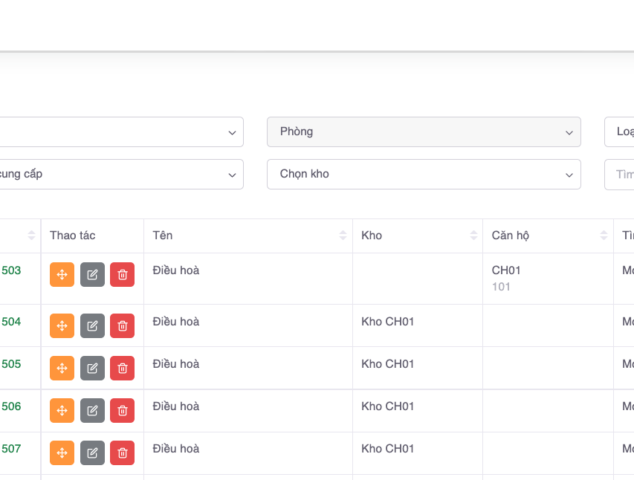Click edit icon in row 504

pos(92,326)
